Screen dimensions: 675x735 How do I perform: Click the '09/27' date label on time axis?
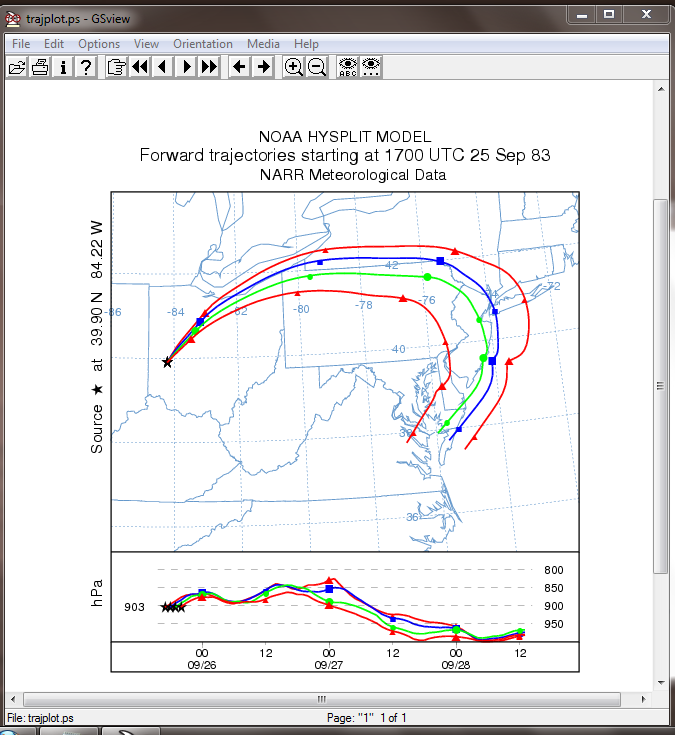329,665
